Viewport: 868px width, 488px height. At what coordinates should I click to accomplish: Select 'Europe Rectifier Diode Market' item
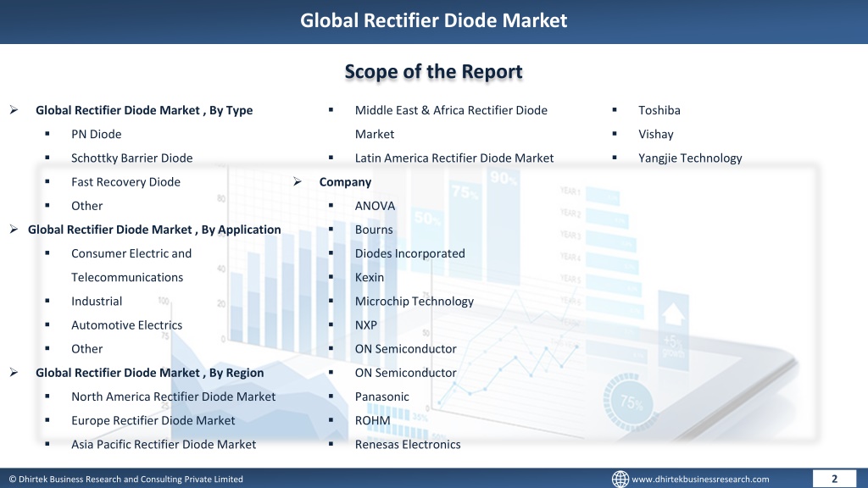[x=153, y=420]
